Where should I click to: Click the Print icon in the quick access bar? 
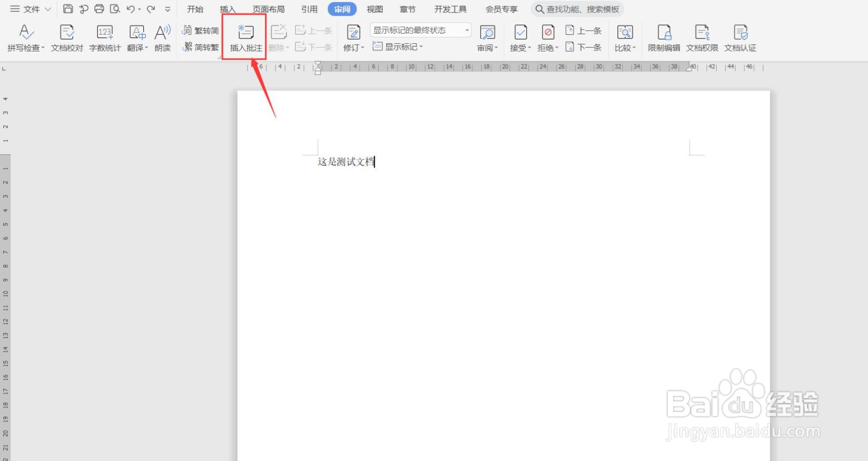[99, 9]
